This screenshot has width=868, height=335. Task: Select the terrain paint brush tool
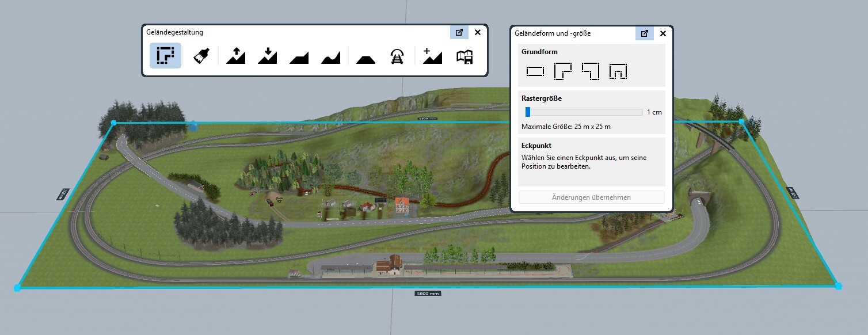201,56
